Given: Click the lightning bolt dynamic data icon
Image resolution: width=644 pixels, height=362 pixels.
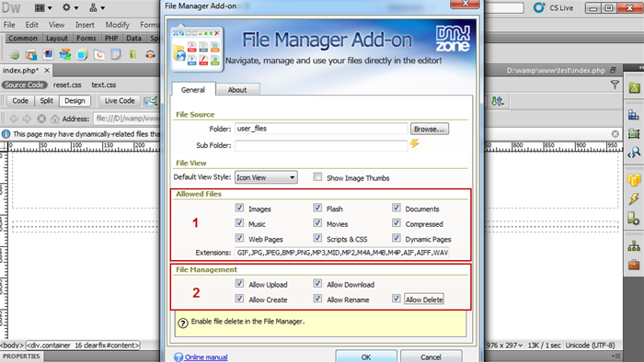Looking at the screenshot, I should tap(414, 143).
